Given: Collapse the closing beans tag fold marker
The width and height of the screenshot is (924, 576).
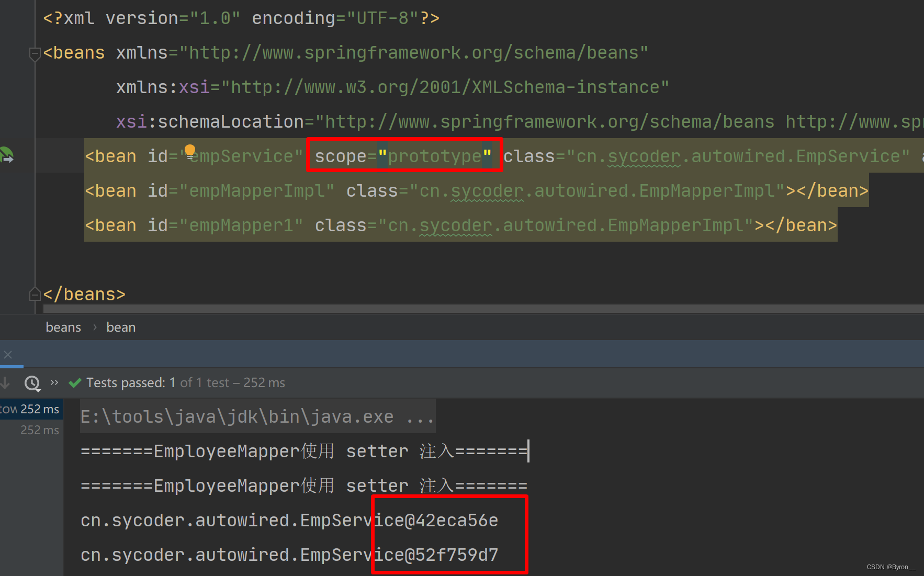Looking at the screenshot, I should pyautogui.click(x=35, y=295).
